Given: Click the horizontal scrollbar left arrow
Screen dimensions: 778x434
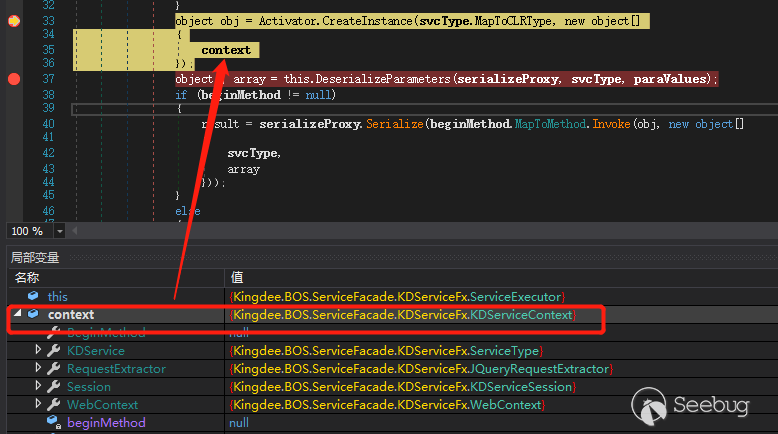Looking at the screenshot, I should coord(74,231).
